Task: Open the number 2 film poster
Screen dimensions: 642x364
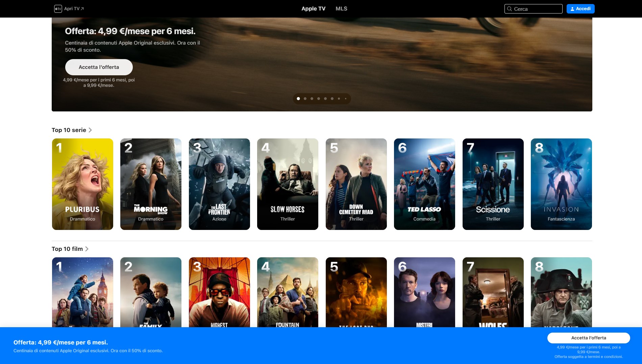Action: [151, 292]
